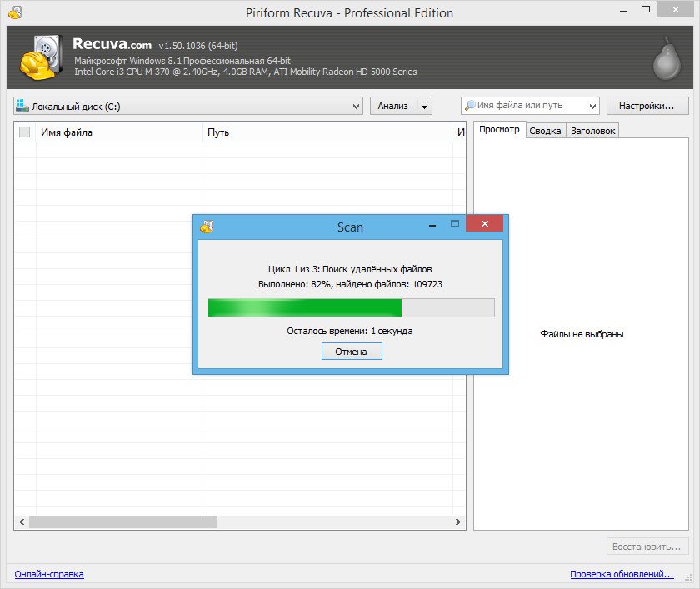Screen dimensions: 700x589
Task: Minimize the Scan dialog
Action: pyautogui.click(x=432, y=225)
